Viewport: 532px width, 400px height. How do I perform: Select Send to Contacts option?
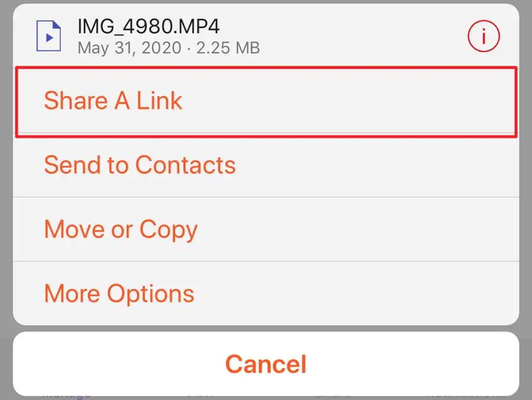tap(140, 164)
